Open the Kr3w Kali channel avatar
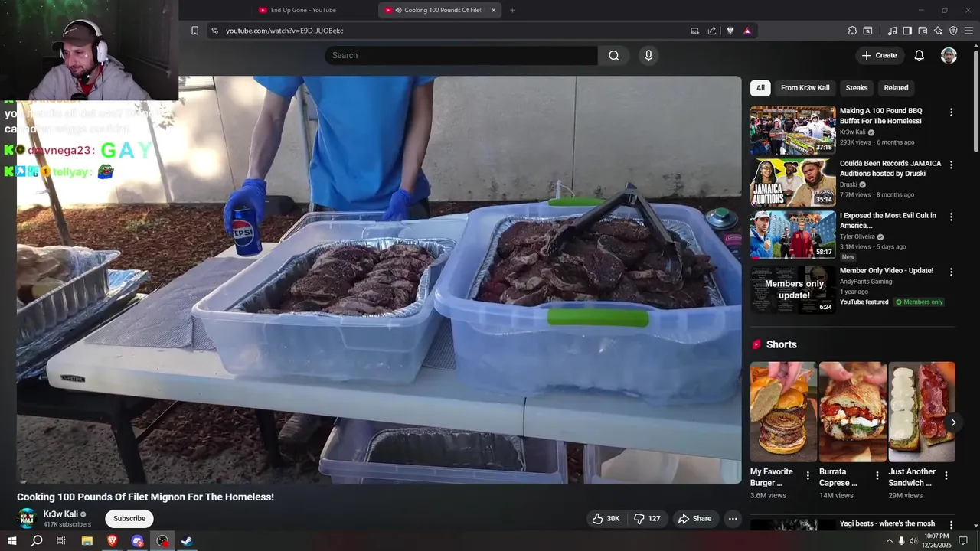The height and width of the screenshot is (551, 980). pos(28,519)
